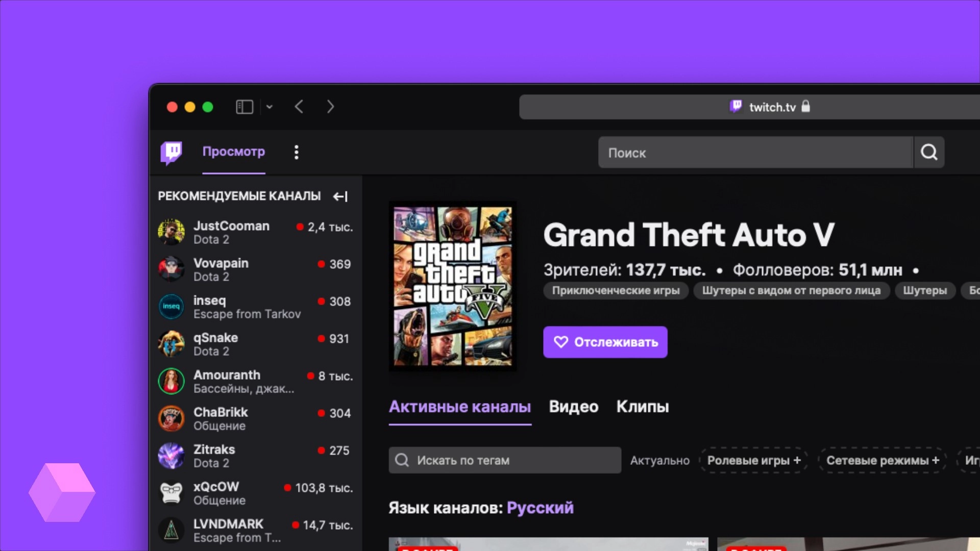Click the tag search magnifier icon
The width and height of the screenshot is (980, 551).
coord(402,460)
